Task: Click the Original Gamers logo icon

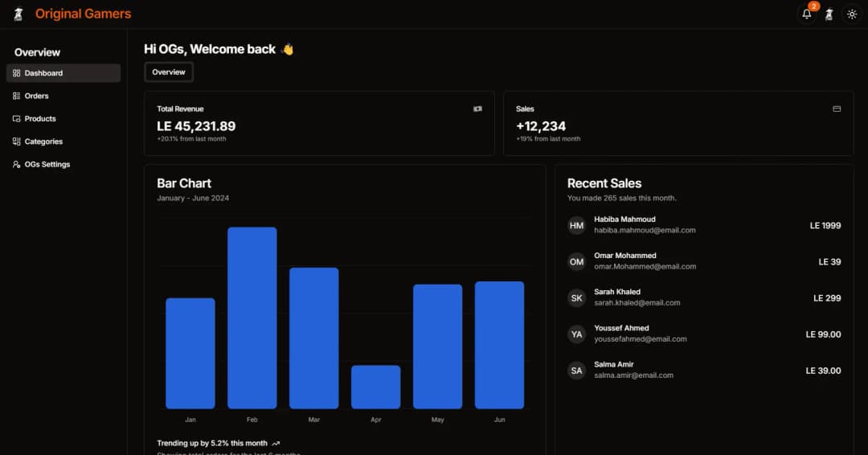Action: tap(18, 14)
